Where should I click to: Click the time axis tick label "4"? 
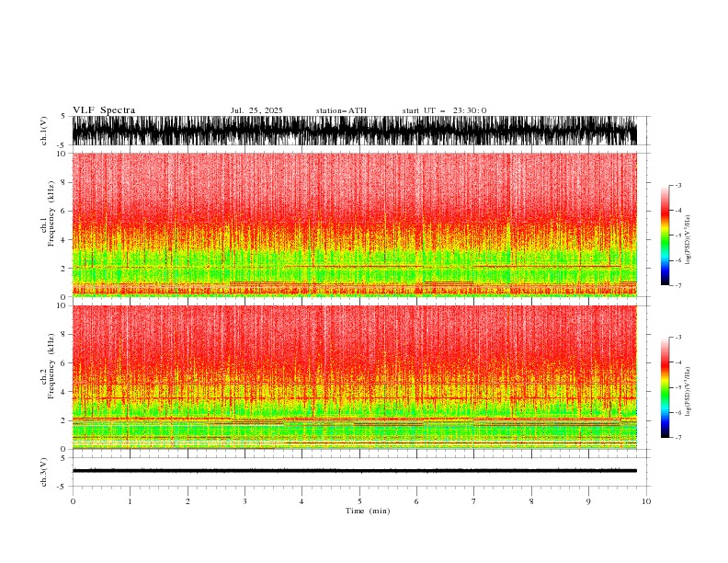301,501
